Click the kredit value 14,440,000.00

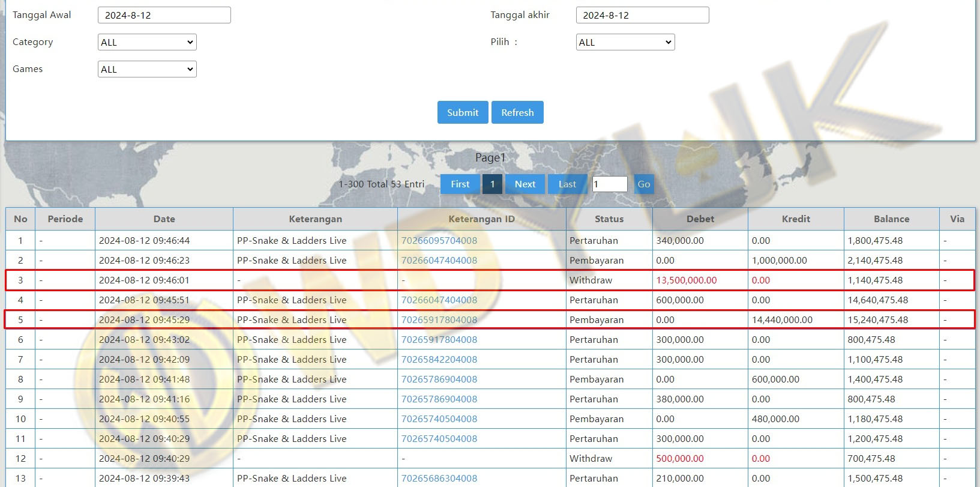(x=782, y=319)
